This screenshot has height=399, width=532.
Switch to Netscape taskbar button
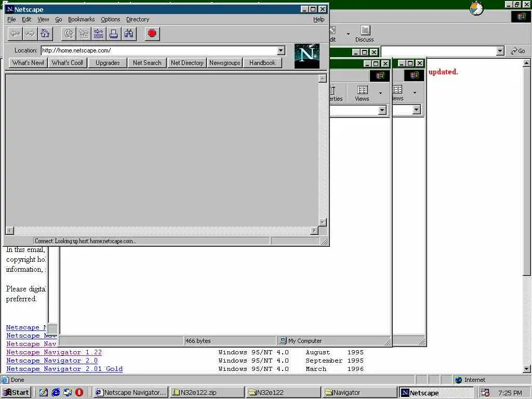[x=436, y=393]
